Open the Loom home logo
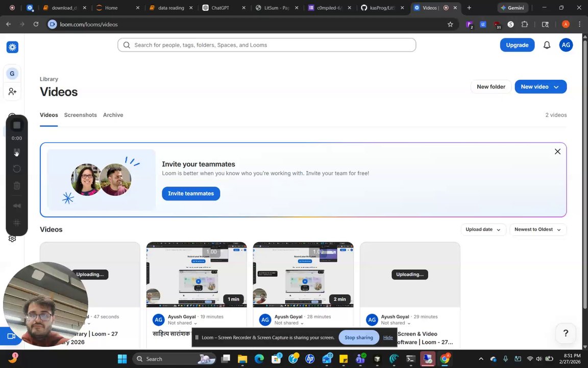The image size is (588, 368). pos(12,47)
